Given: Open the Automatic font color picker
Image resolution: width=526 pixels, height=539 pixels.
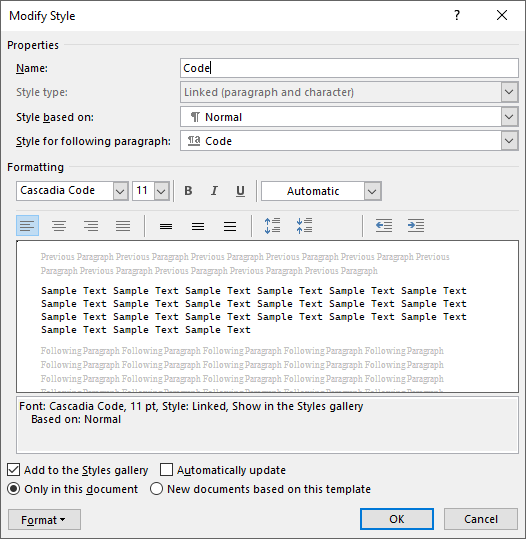Looking at the screenshot, I should [x=321, y=191].
